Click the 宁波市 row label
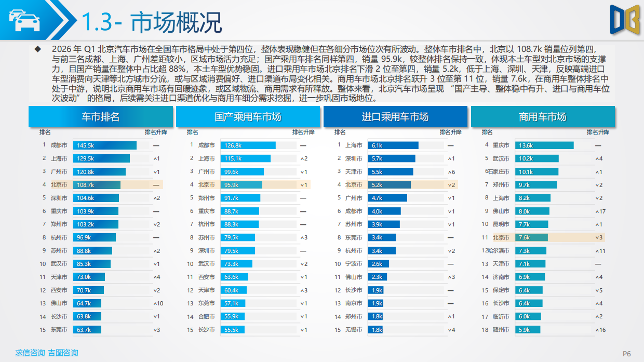 click(x=354, y=264)
